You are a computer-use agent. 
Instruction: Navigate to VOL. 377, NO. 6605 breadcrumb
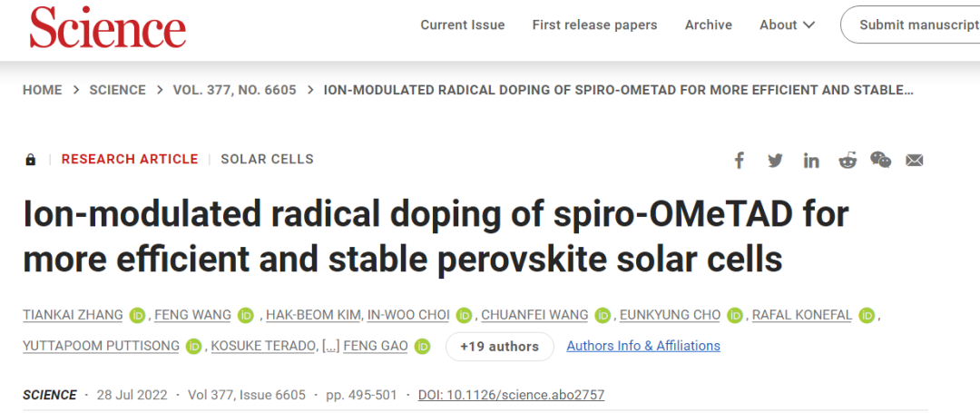pyautogui.click(x=234, y=90)
